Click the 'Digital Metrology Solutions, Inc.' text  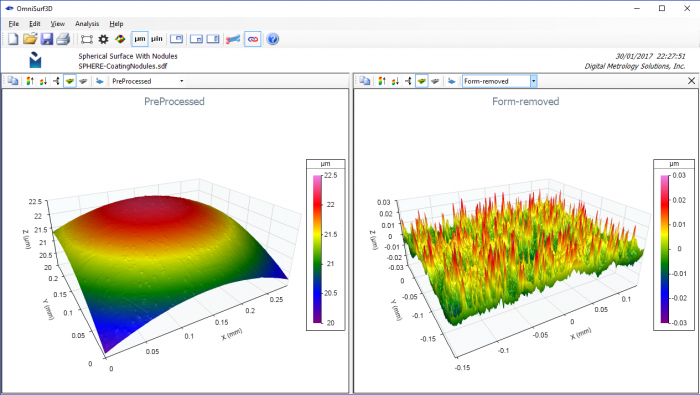tap(635, 66)
